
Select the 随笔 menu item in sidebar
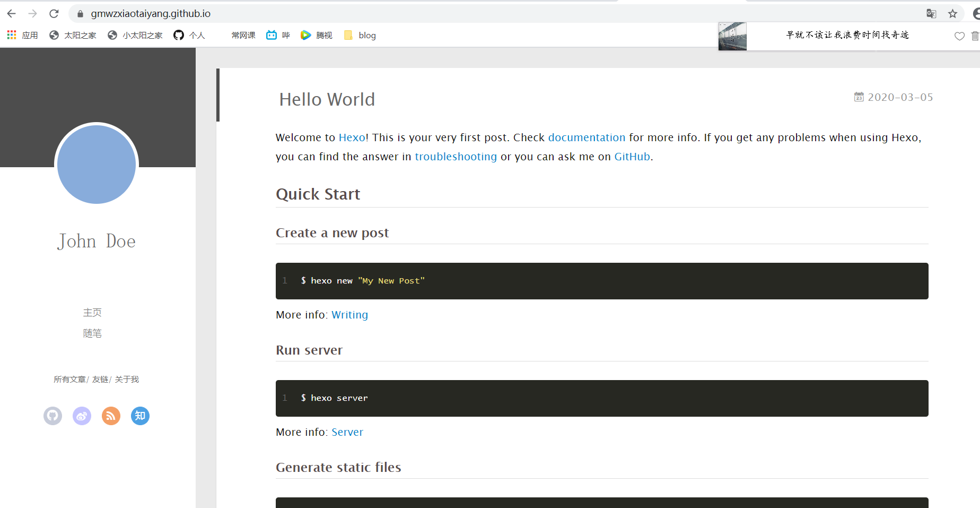pos(92,333)
